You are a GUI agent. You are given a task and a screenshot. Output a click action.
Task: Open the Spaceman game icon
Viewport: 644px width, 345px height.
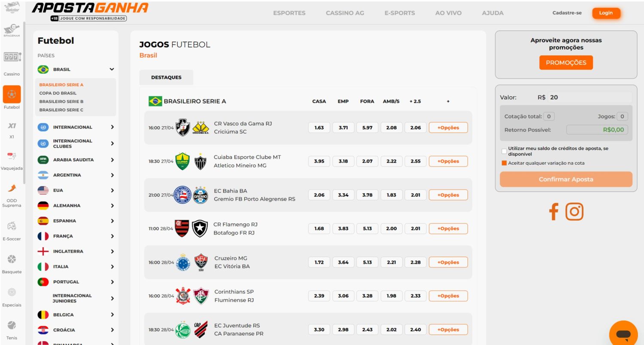point(12,31)
